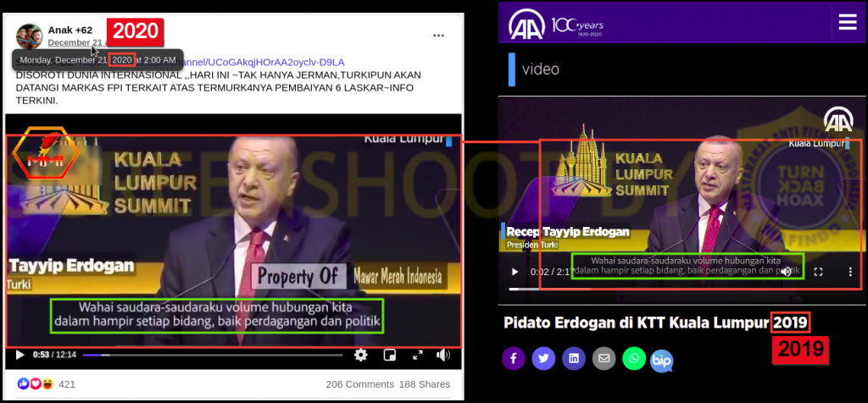Image resolution: width=868 pixels, height=403 pixels.
Task: Share the AA video on BiP
Action: [662, 361]
